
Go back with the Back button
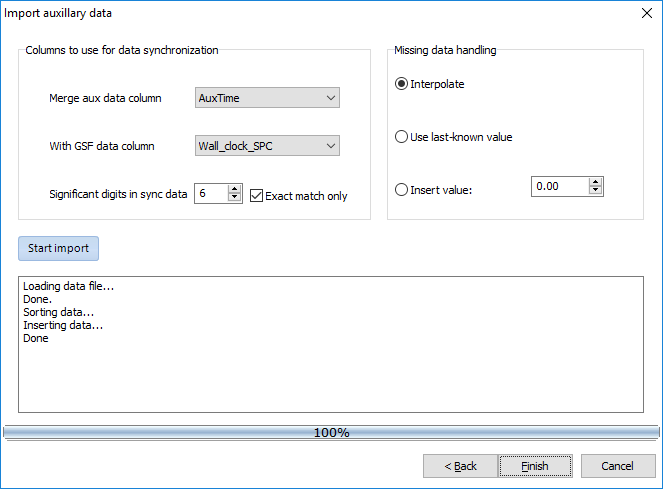pos(459,466)
